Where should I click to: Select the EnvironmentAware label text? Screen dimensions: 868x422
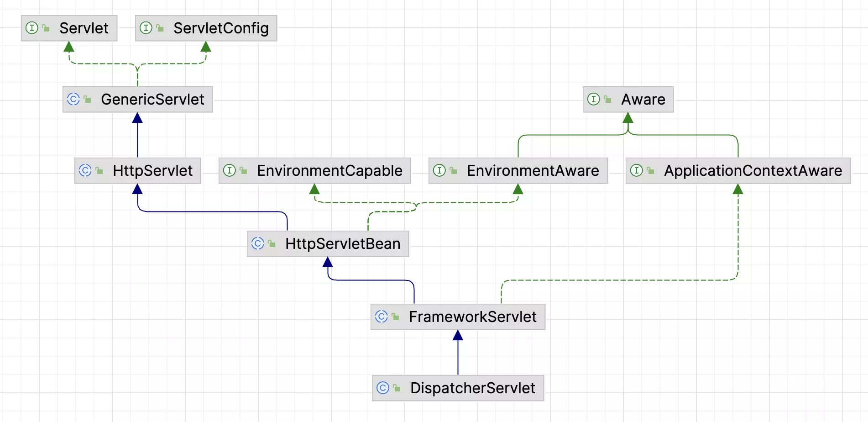click(x=533, y=171)
